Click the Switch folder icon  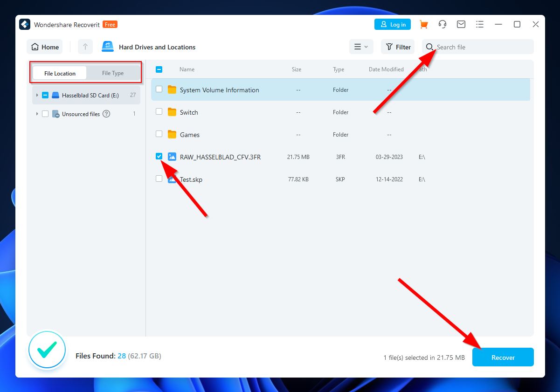point(172,112)
